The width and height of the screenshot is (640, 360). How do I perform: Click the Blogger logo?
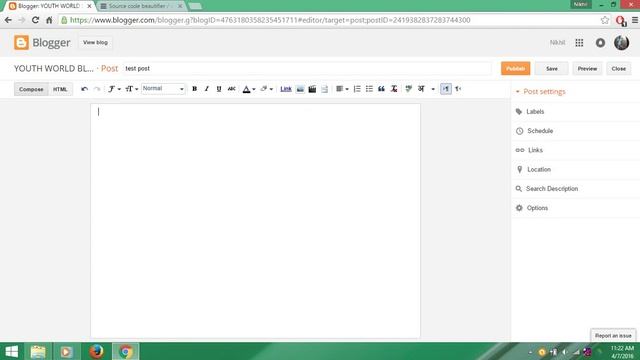tap(42, 42)
